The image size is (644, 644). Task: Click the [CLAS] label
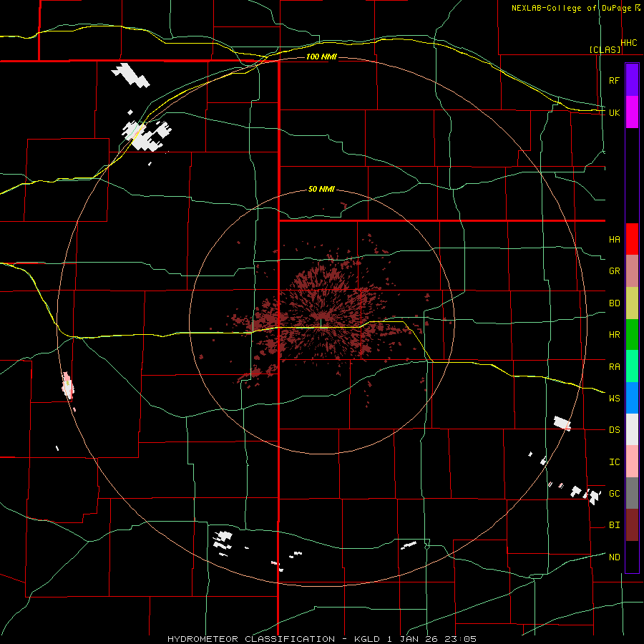pyautogui.click(x=605, y=49)
